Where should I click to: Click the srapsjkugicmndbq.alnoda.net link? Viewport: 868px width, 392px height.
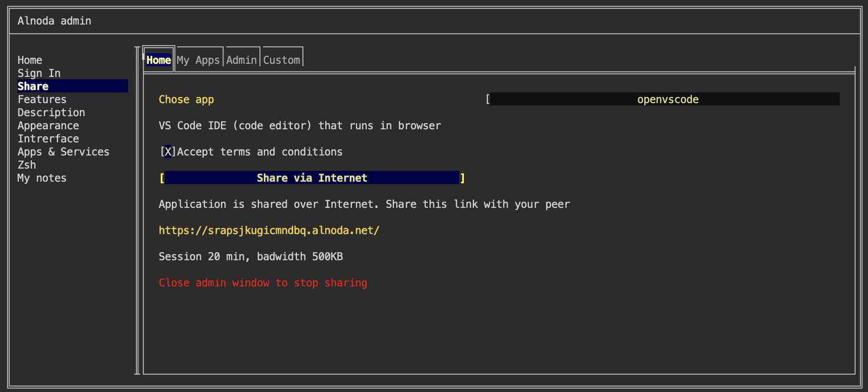point(269,230)
